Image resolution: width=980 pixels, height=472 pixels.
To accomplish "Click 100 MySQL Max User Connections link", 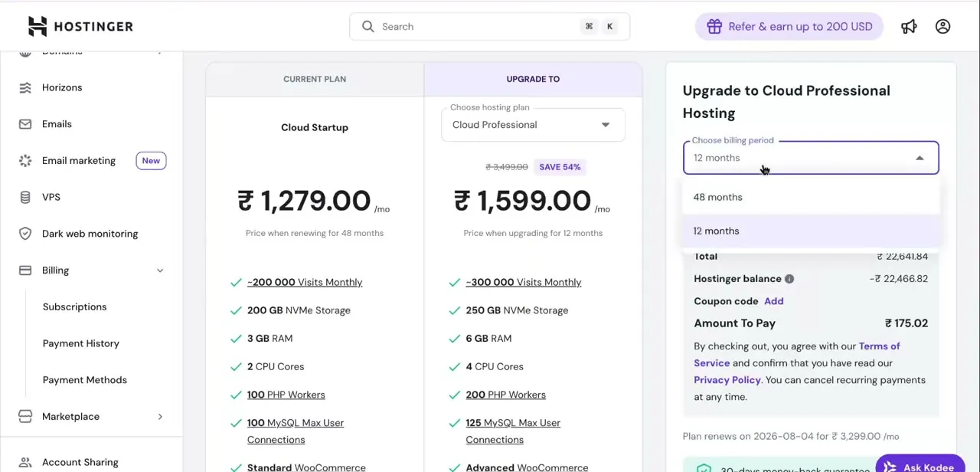I will click(x=296, y=431).
